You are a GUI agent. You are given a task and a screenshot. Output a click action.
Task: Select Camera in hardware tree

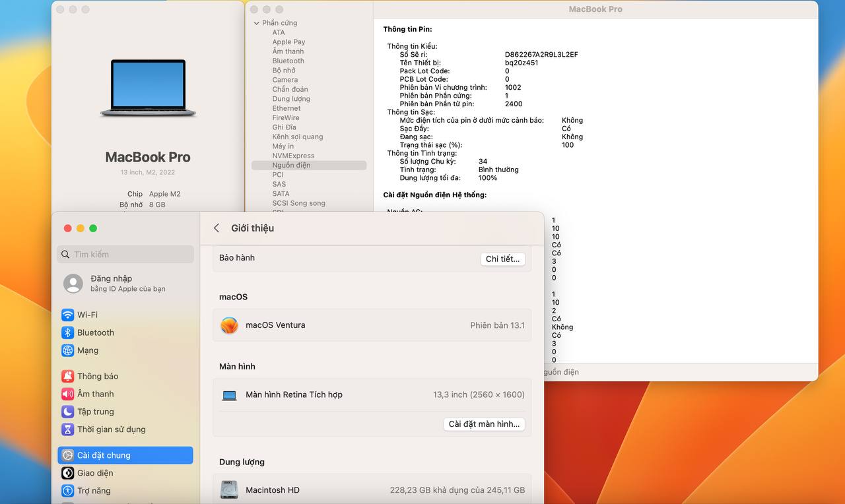click(285, 80)
